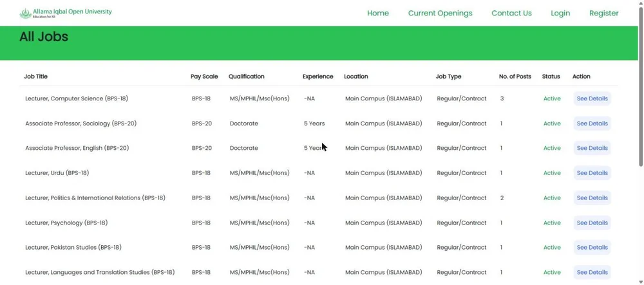See Details for Lecturer, Psychology
This screenshot has width=644, height=285.
[592, 223]
